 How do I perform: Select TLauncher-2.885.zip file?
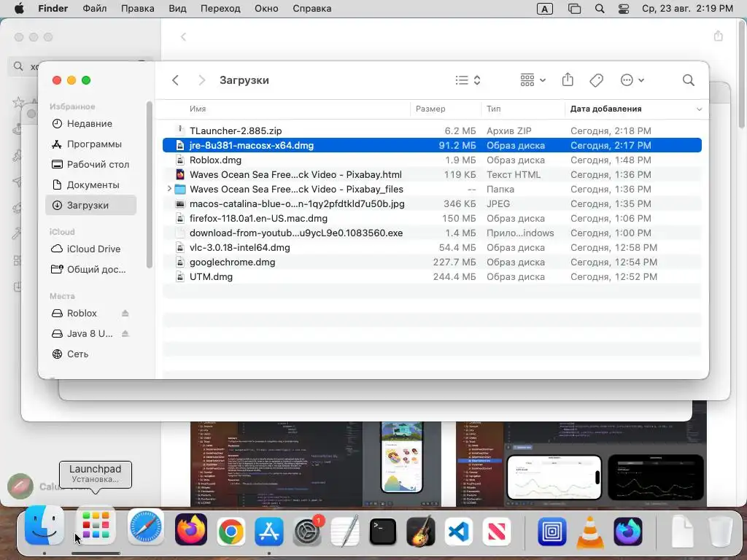coord(432,131)
